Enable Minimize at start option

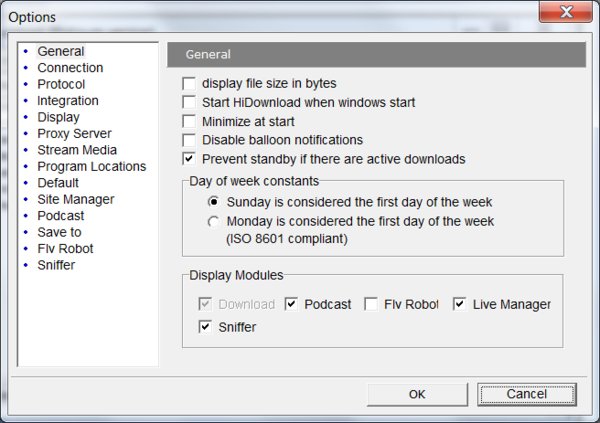tap(190, 121)
